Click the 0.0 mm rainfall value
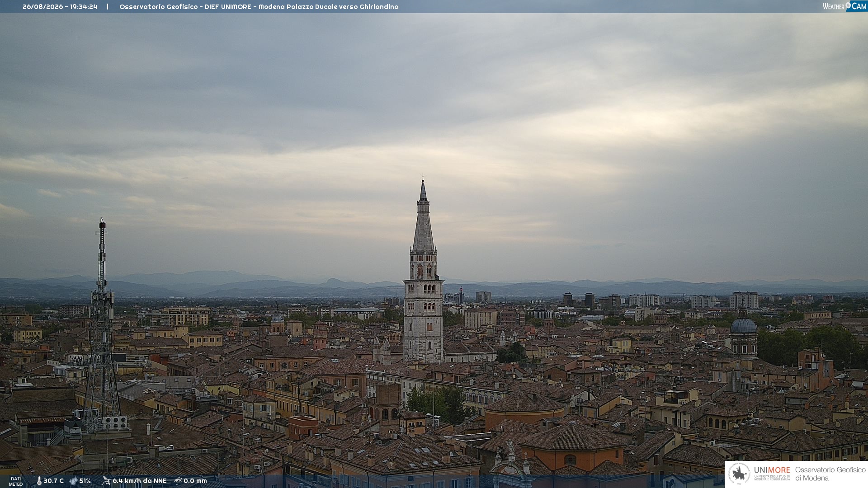Viewport: 868px width, 488px height. 195,481
